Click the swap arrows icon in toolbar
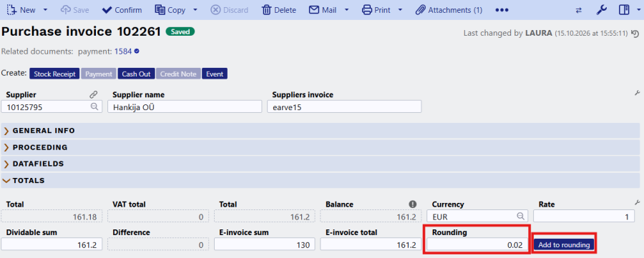 [x=579, y=10]
